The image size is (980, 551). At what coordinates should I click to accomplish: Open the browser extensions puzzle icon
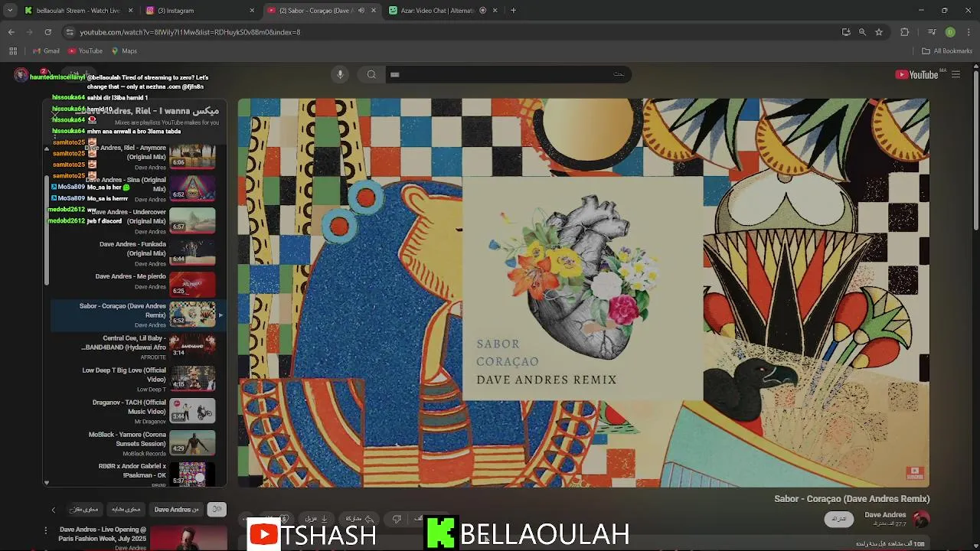tap(905, 32)
